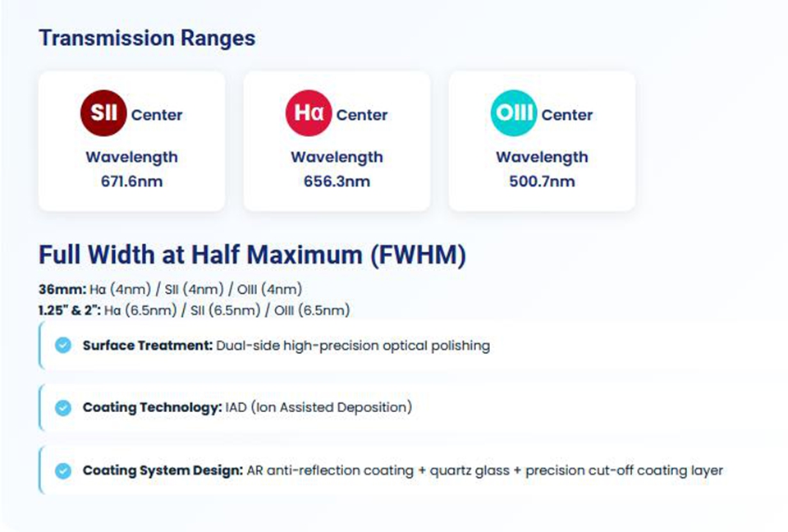Click the 500.7nm wavelength value
This screenshot has width=788, height=532.
point(542,181)
